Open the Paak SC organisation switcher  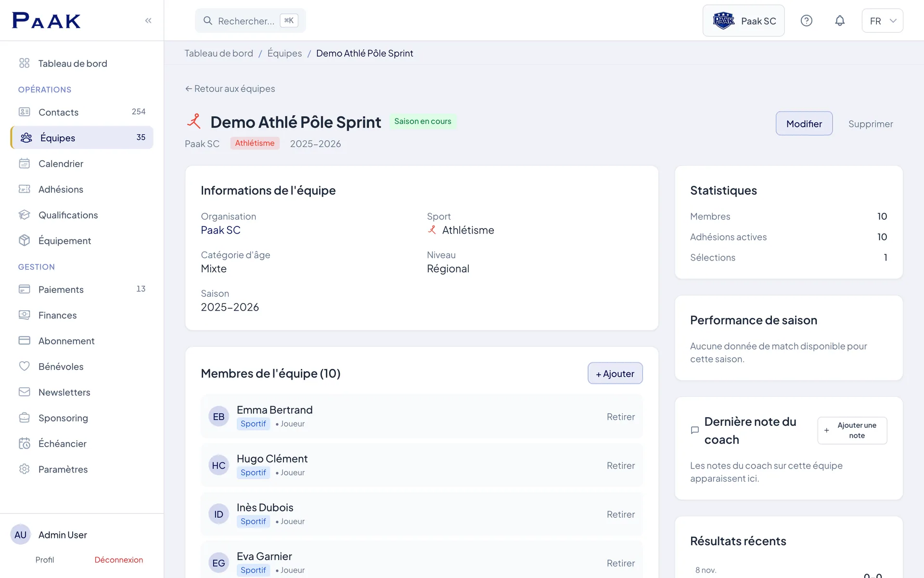pos(744,21)
